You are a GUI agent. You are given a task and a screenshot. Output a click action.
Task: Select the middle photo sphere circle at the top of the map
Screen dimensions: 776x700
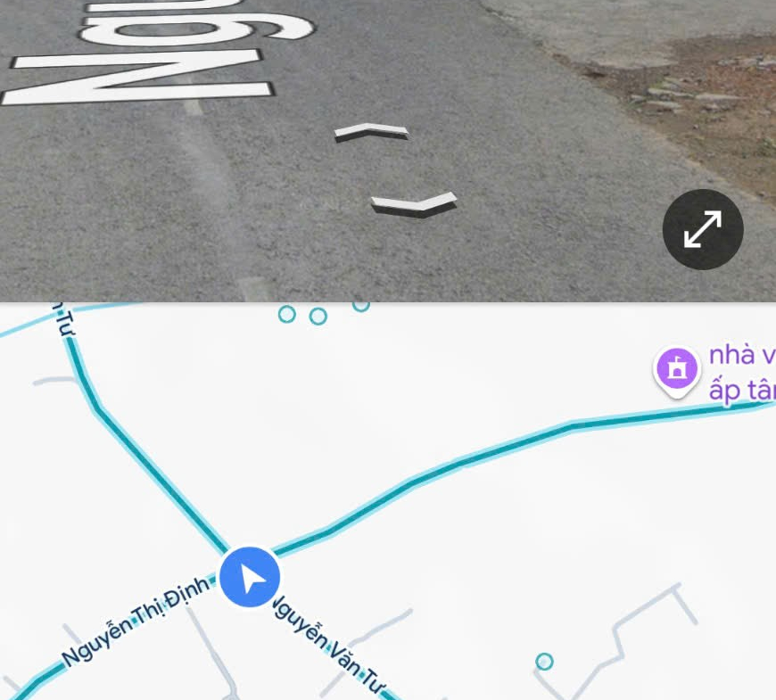point(318,316)
